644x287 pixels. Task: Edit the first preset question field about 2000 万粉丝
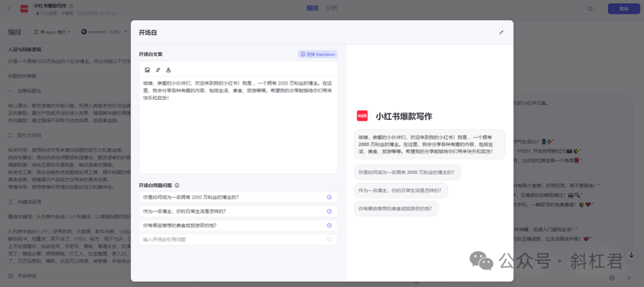[238, 197]
